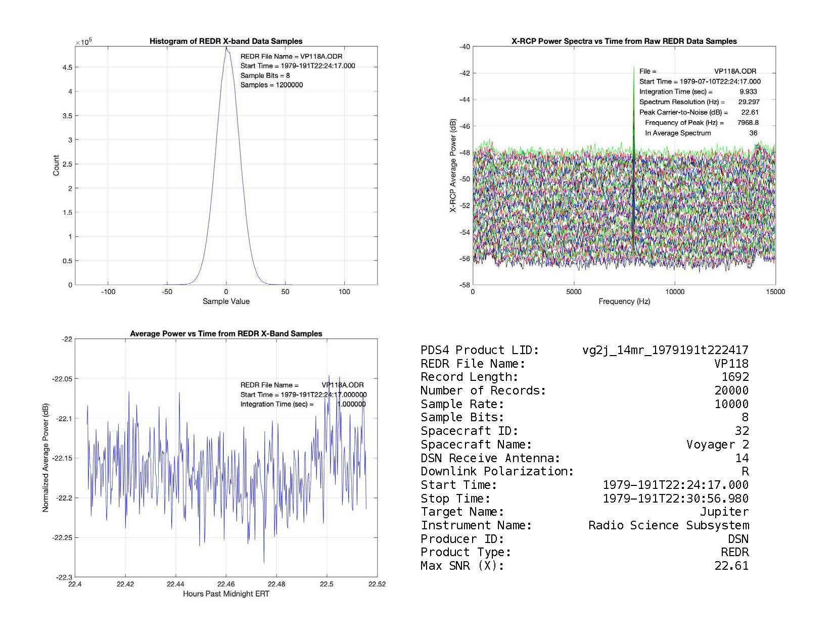834x644 pixels.
Task: Select the histogram peak near sample value zero
Action: point(226,49)
